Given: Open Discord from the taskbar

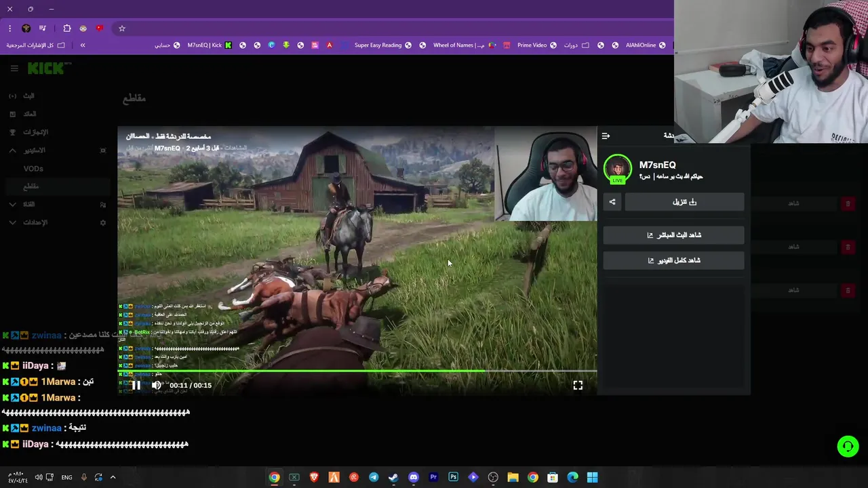Looking at the screenshot, I should (414, 477).
